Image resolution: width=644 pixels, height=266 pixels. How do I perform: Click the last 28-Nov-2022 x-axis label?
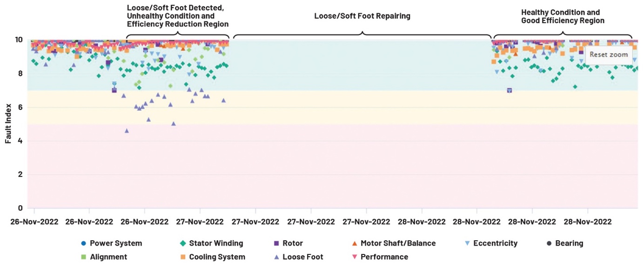587,221
